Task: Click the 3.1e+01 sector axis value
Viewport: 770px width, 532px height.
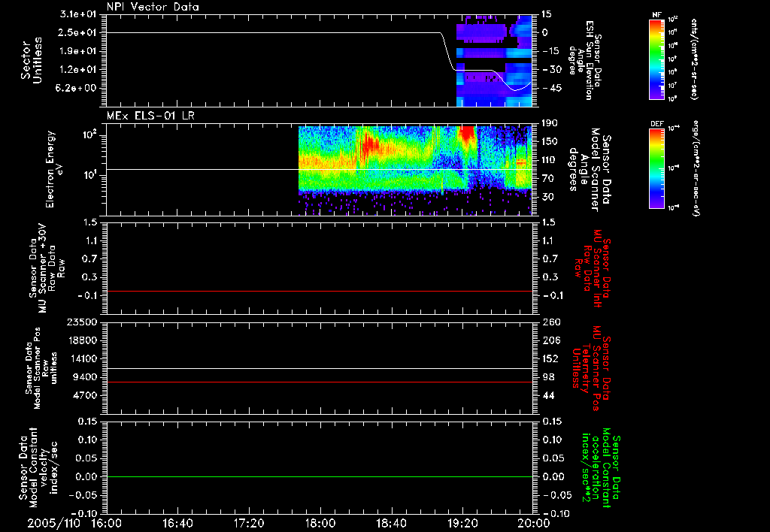Action: pyautogui.click(x=78, y=14)
